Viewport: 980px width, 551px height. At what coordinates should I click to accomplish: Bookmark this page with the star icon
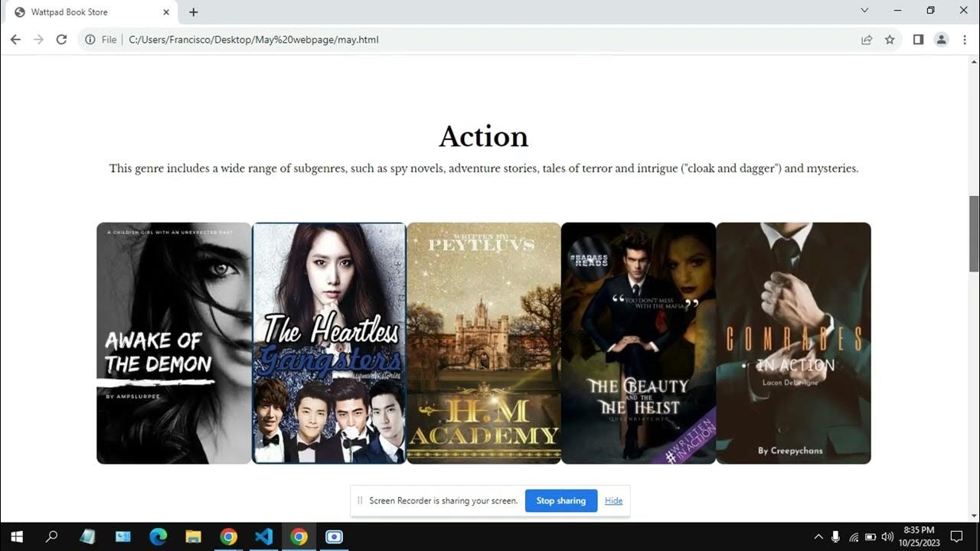click(x=890, y=40)
